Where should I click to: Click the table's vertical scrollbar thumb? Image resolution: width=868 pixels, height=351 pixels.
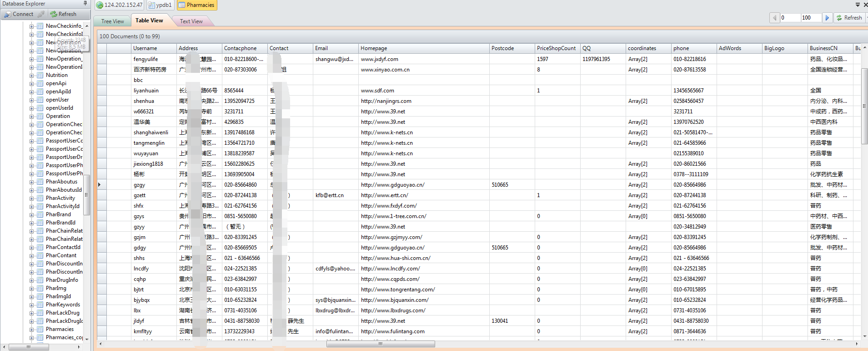(x=865, y=106)
